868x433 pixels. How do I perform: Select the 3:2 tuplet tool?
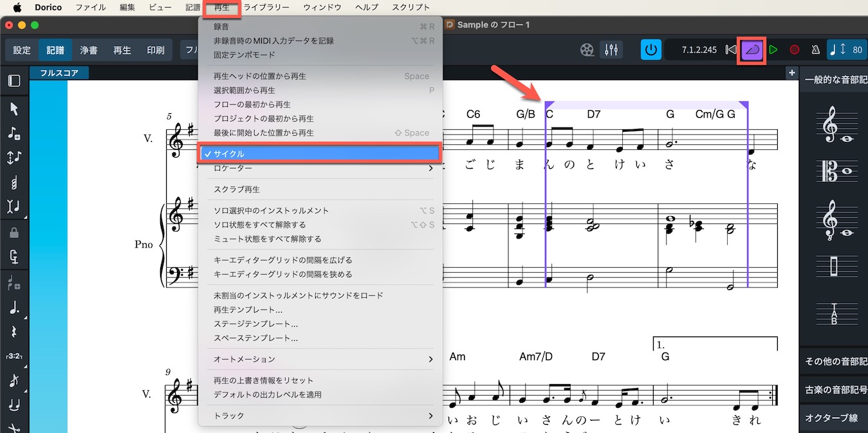pos(14,356)
